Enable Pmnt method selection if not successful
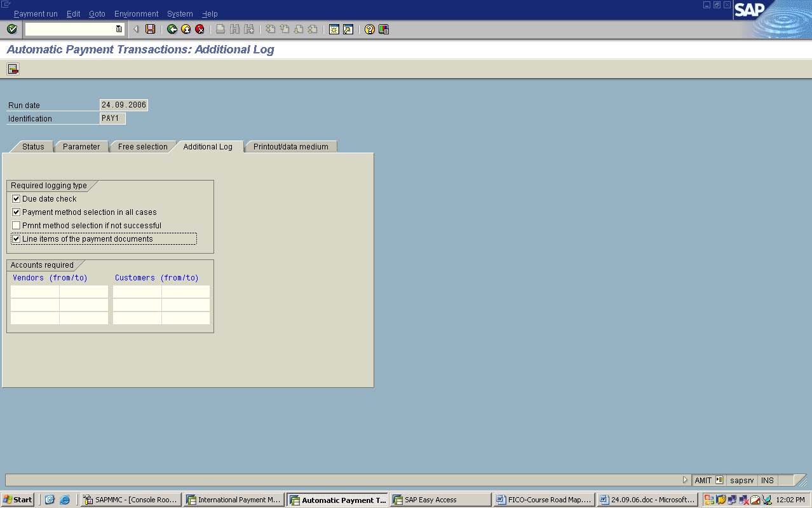Viewport: 812px width, 508px height. [x=17, y=226]
